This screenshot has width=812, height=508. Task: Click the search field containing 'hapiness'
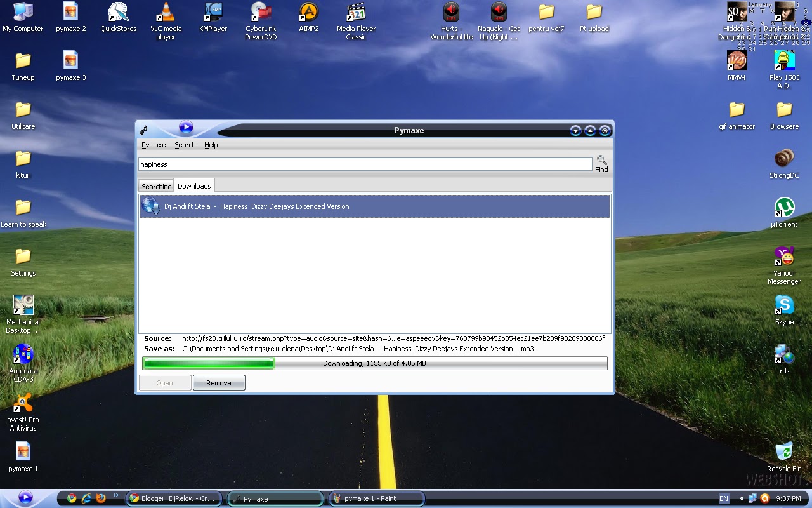[x=365, y=164]
